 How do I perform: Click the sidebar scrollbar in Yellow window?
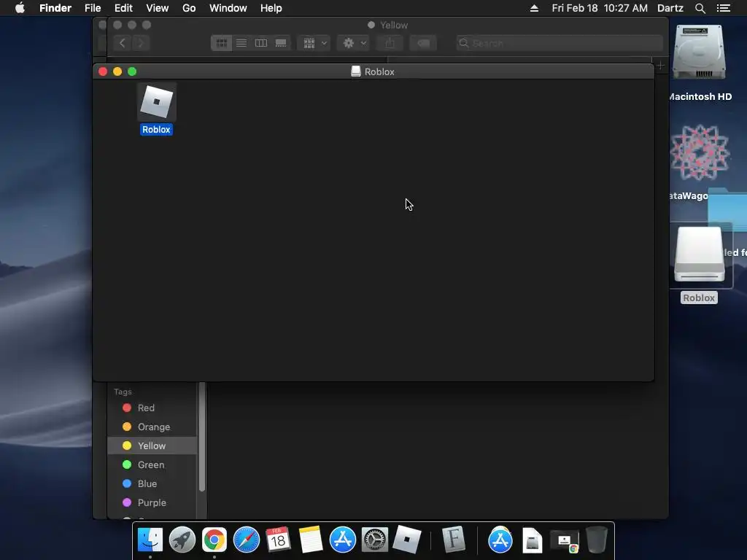click(202, 437)
